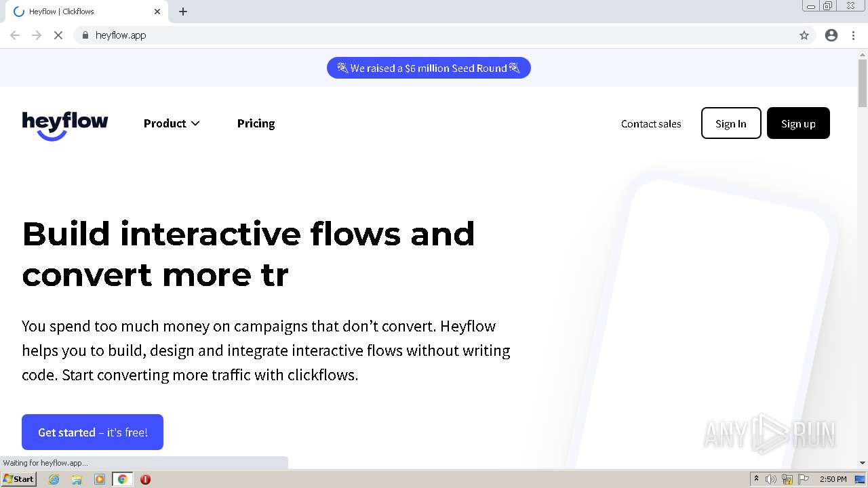Screen dimensions: 868x488
Task: Go back to previous page
Action: tap(15, 35)
